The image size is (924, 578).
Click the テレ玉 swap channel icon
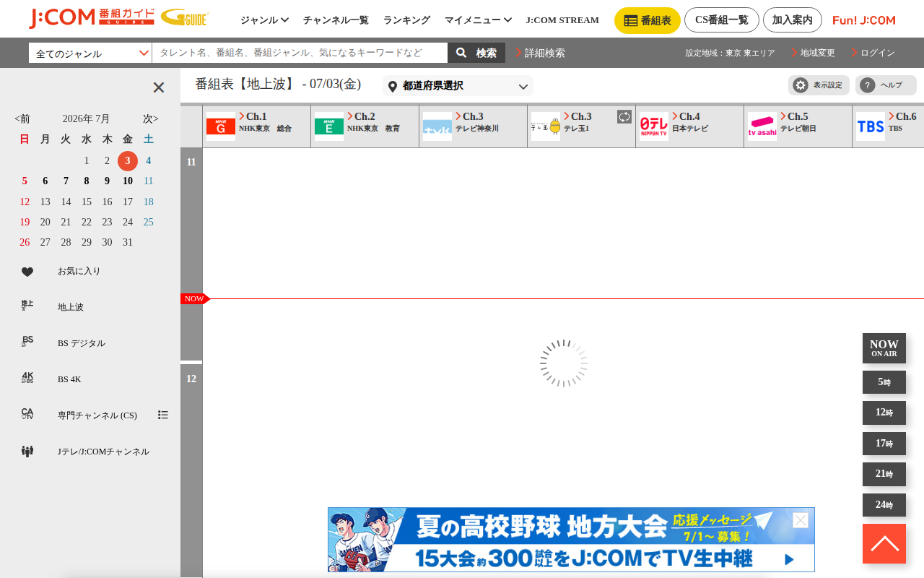624,116
